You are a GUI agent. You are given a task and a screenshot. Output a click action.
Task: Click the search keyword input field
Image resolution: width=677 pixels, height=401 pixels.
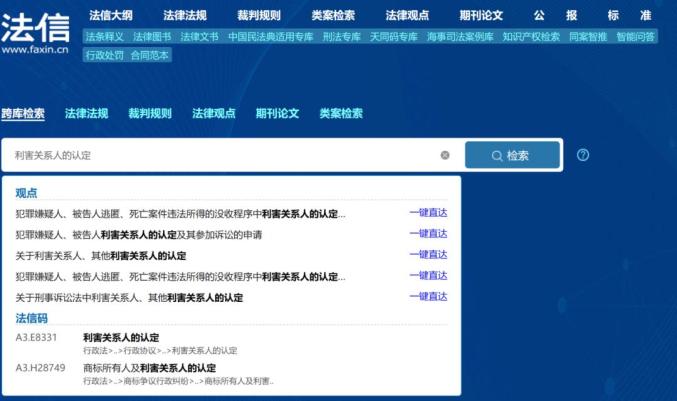[220, 155]
